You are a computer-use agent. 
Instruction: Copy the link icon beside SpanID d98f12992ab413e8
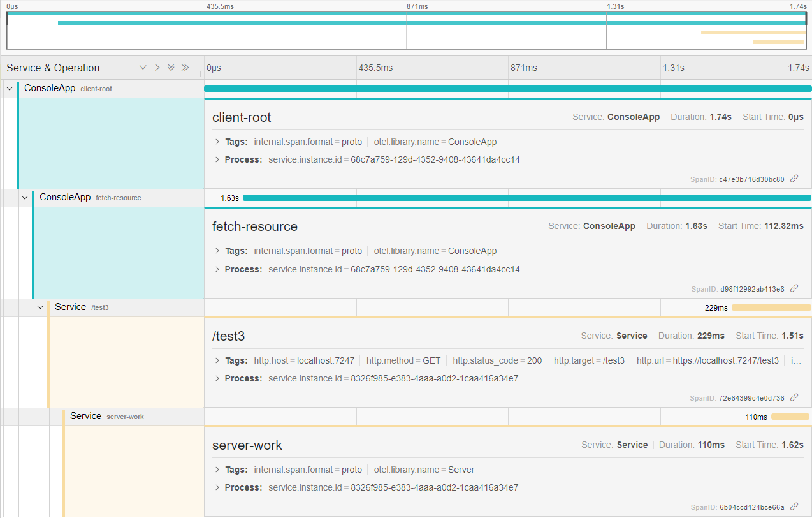point(794,288)
